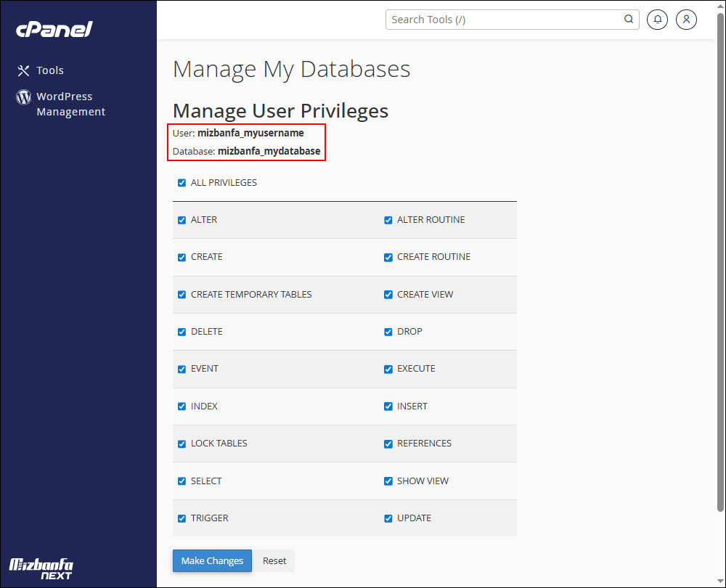This screenshot has height=588, width=726.
Task: Toggle the CREATE TEMPORARY TABLES checkbox
Action: [181, 295]
